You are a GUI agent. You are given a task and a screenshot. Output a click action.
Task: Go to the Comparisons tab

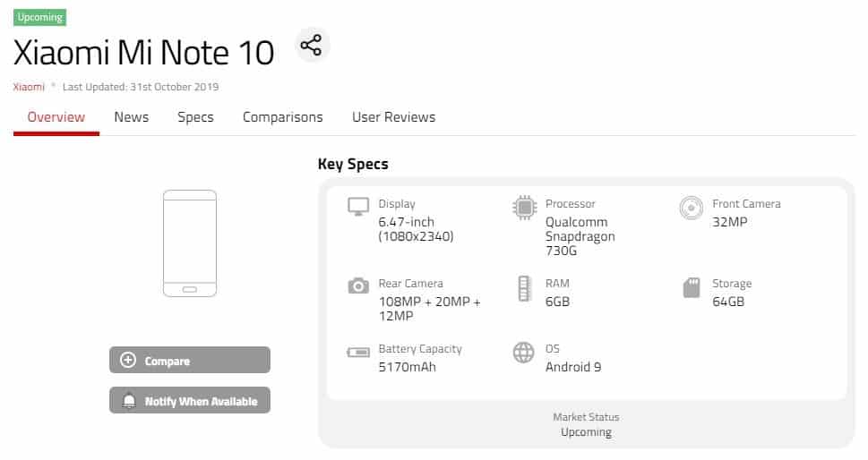[282, 117]
